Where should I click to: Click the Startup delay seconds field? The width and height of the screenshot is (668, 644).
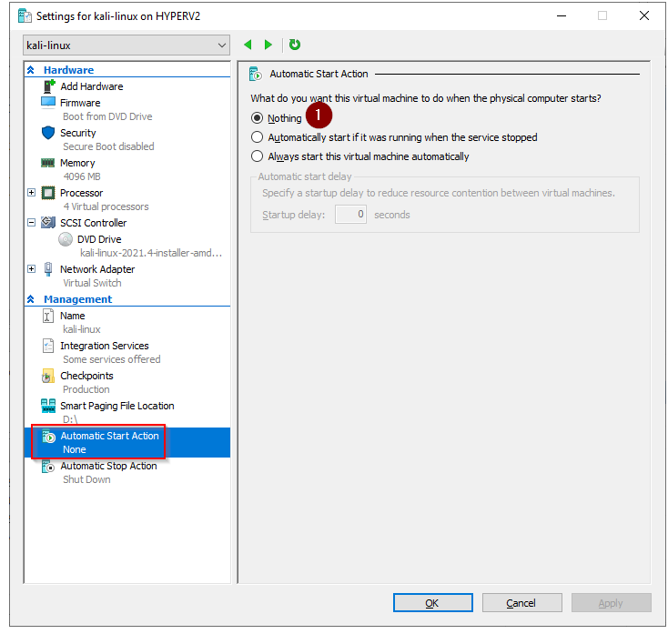pos(350,215)
